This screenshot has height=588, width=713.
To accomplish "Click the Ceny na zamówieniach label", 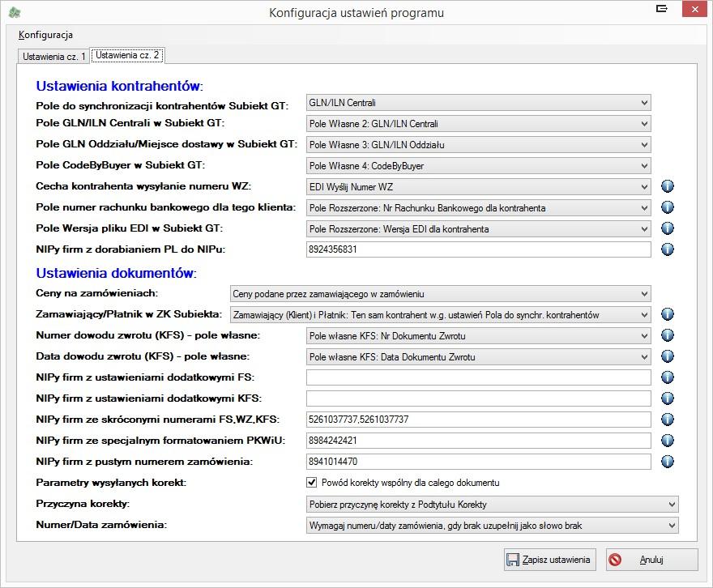I will (97, 293).
